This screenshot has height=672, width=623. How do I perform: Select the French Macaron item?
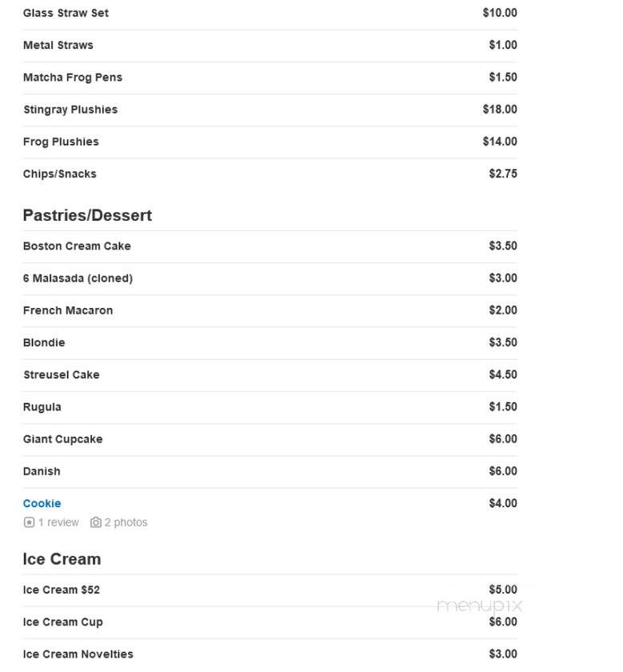(x=68, y=310)
